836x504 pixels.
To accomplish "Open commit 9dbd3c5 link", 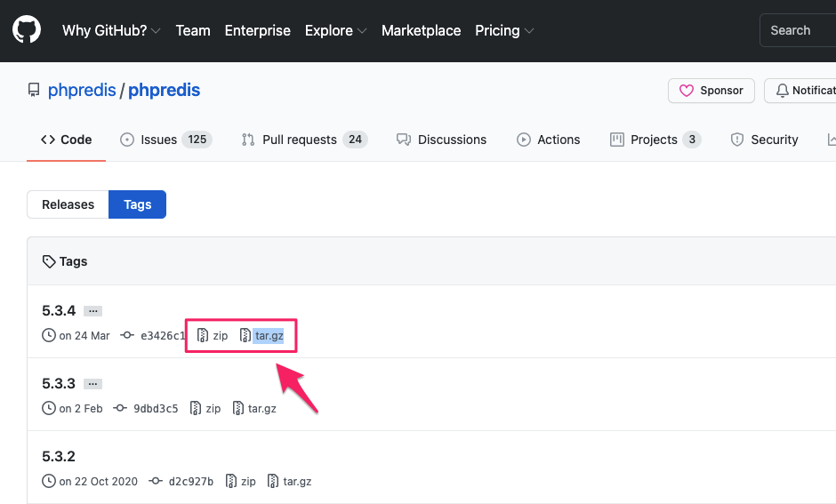I will coord(156,409).
